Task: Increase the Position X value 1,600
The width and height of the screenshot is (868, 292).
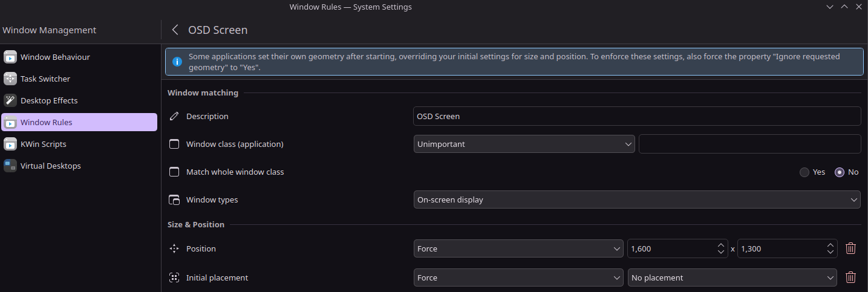Action: point(720,245)
